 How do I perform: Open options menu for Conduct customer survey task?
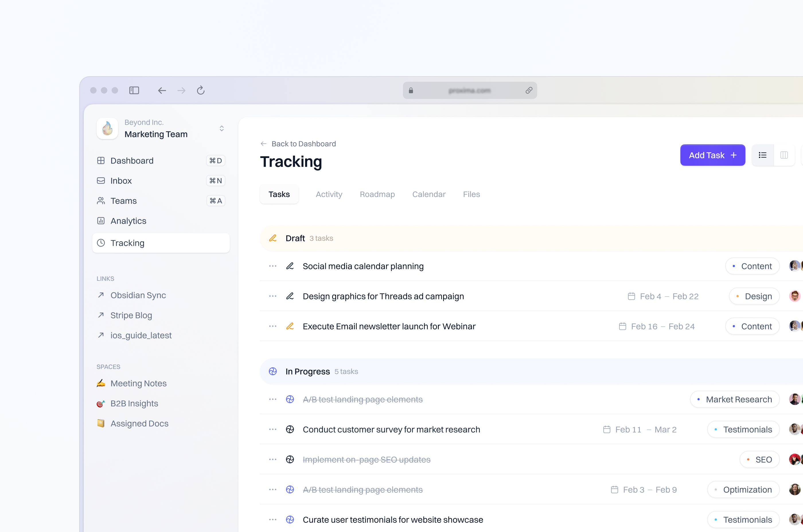pyautogui.click(x=272, y=429)
